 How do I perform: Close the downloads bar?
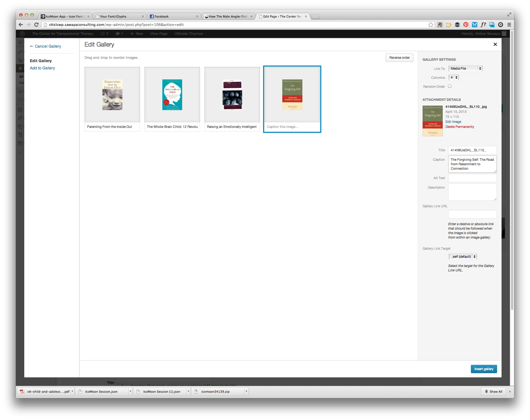510,392
